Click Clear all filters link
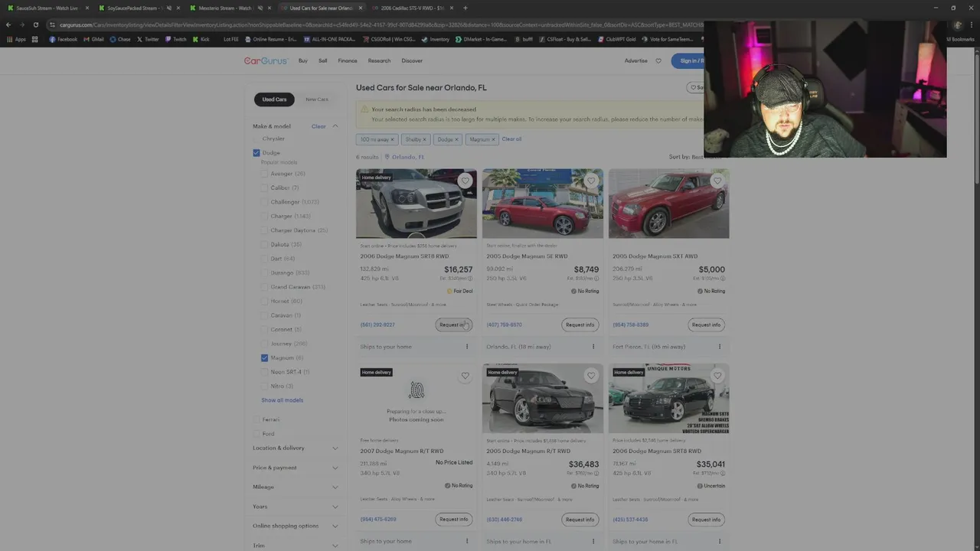The width and height of the screenshot is (980, 551). point(511,139)
